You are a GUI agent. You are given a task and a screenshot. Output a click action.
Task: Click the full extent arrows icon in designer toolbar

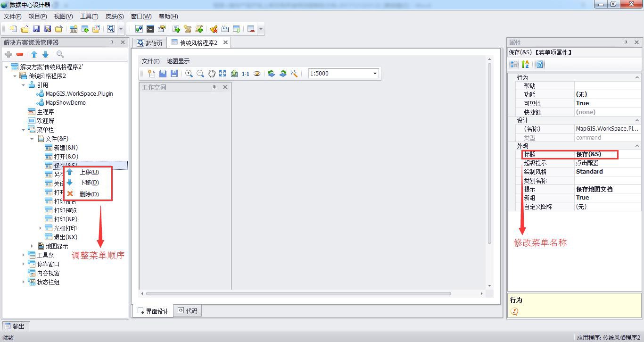pos(223,74)
